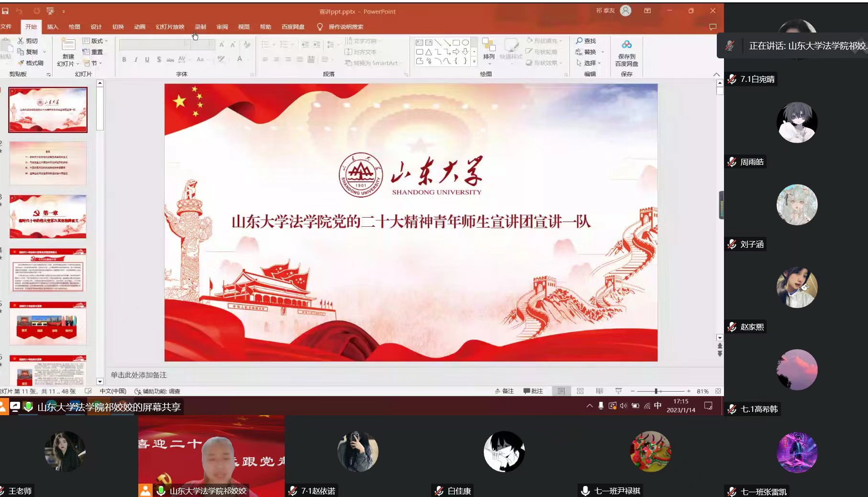Click the Arrange (排列) icon
Viewport: 868px width, 497px height.
tap(489, 46)
